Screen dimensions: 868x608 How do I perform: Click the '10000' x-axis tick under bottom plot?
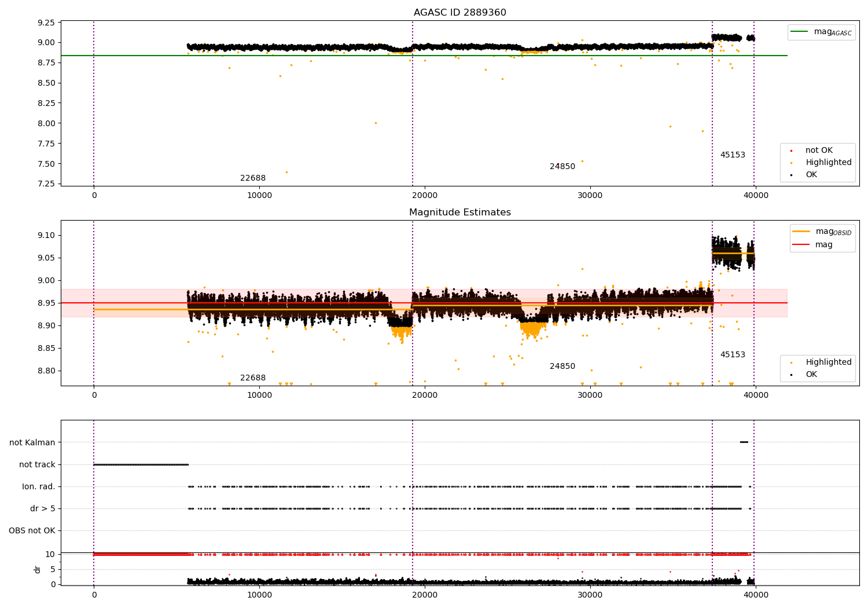[x=259, y=595]
